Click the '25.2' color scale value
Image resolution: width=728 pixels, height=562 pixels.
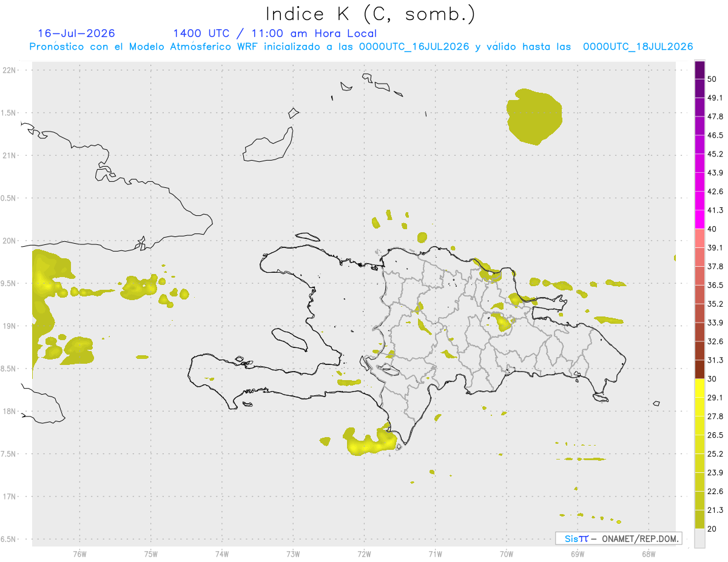click(715, 454)
